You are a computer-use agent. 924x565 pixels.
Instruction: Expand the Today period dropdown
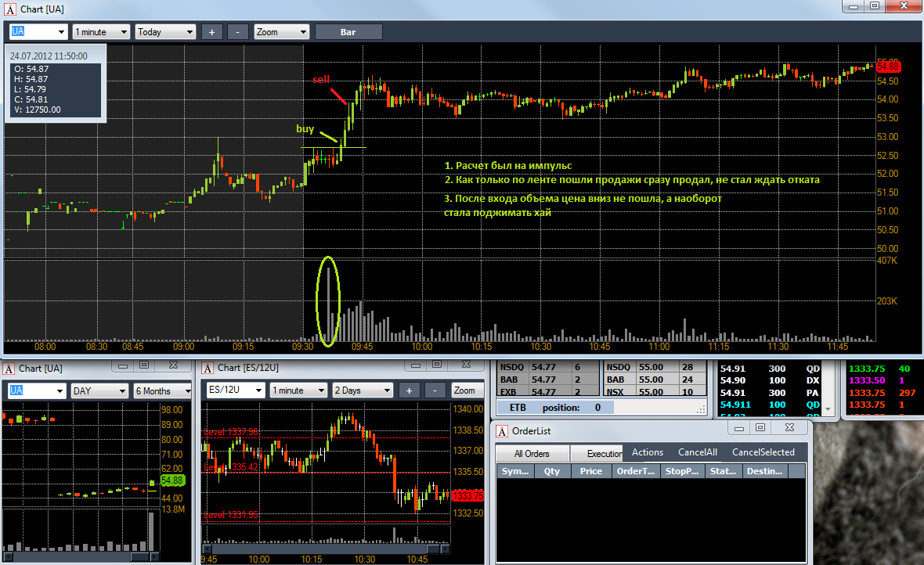165,32
